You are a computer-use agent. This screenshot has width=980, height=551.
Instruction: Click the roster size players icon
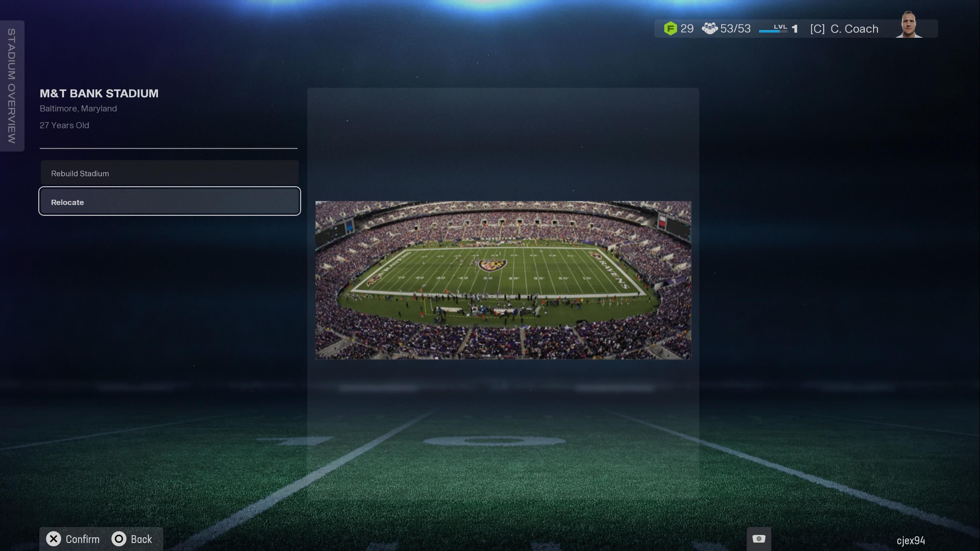[x=709, y=29]
